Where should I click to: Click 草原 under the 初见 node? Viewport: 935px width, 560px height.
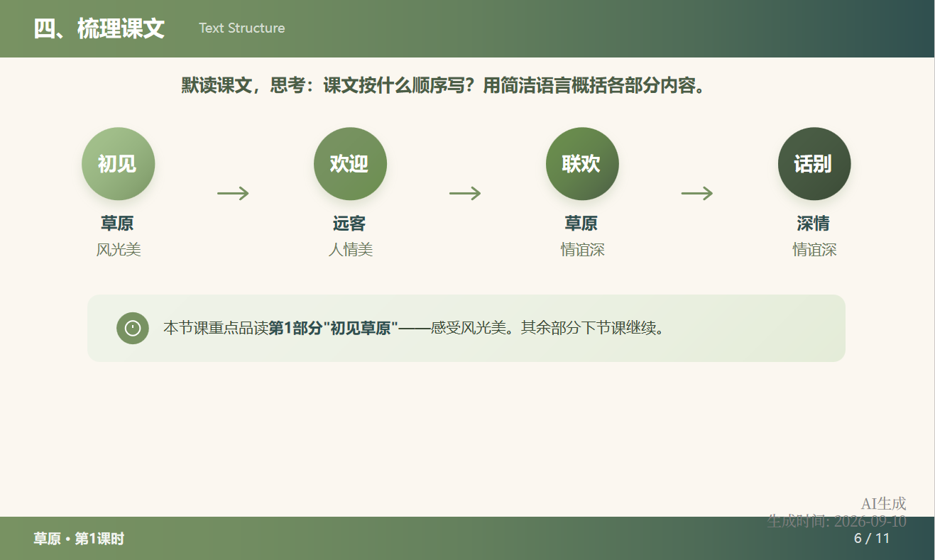(x=117, y=224)
